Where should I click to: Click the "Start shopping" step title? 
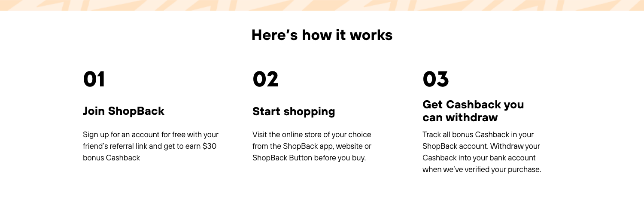294,111
